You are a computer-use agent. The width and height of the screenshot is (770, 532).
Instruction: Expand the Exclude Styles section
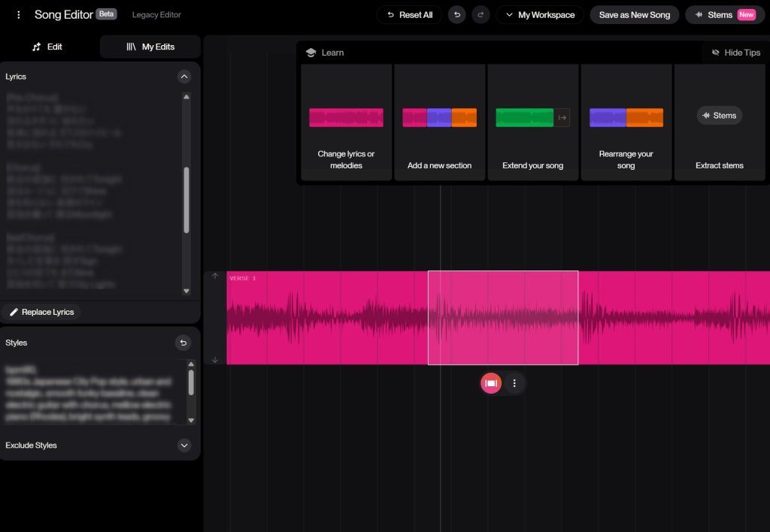[183, 446]
